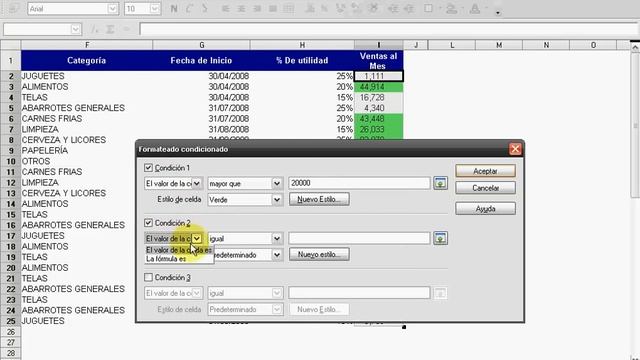640x360 pixels.
Task: Open the font name Arial dropdown
Action: click(x=113, y=9)
